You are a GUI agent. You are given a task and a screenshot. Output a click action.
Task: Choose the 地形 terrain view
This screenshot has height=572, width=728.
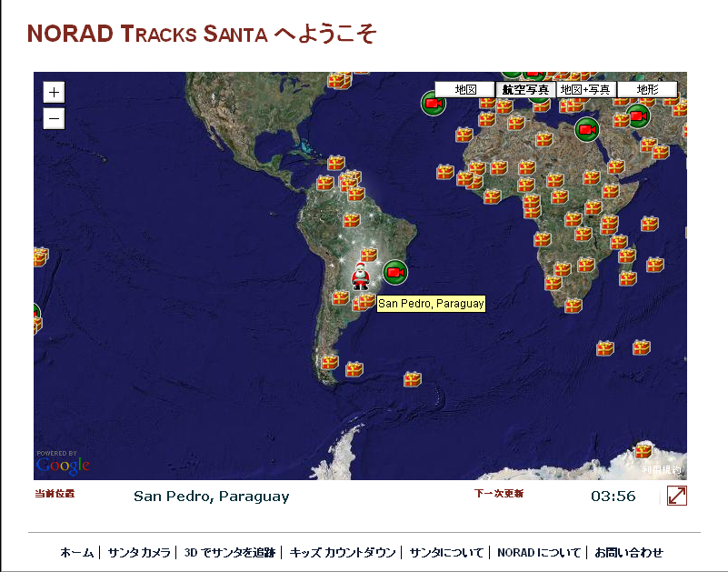(647, 89)
